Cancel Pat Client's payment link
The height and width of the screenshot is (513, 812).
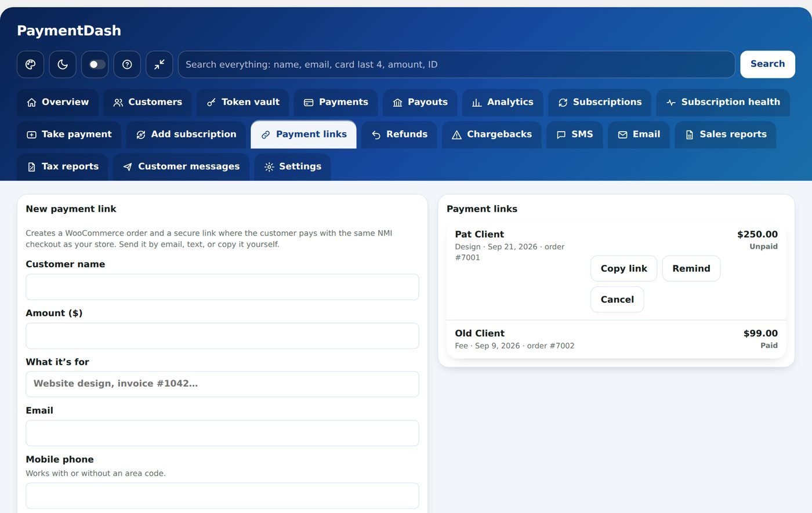tap(617, 300)
